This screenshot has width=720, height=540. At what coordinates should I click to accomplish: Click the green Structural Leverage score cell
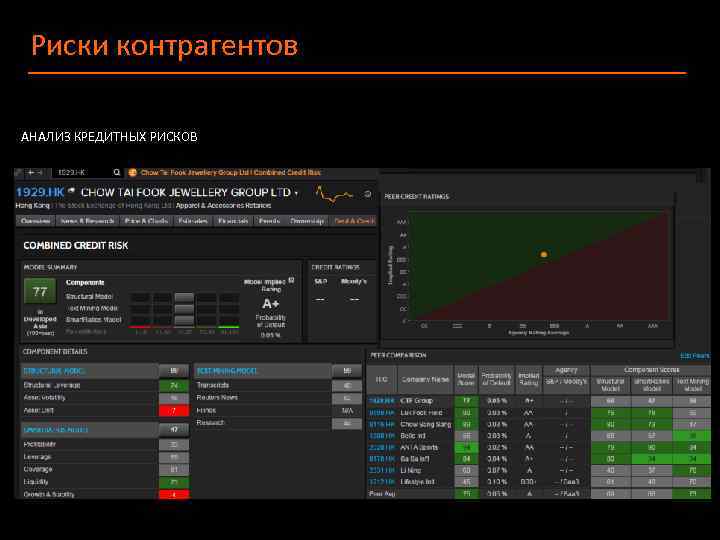174,385
